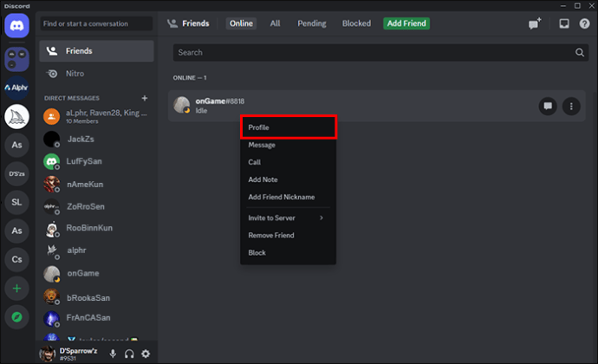Click the Add Friend button
Image resolution: width=598 pixels, height=364 pixels.
[x=406, y=23]
